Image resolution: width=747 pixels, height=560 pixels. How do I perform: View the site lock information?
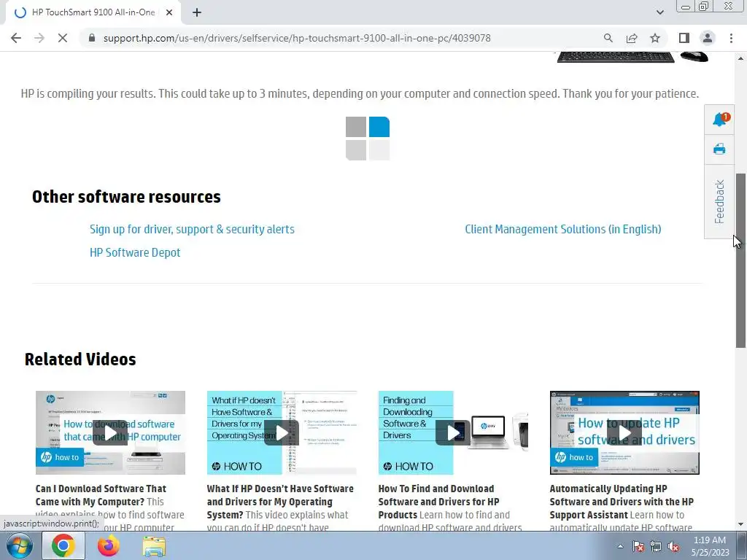[x=92, y=38]
